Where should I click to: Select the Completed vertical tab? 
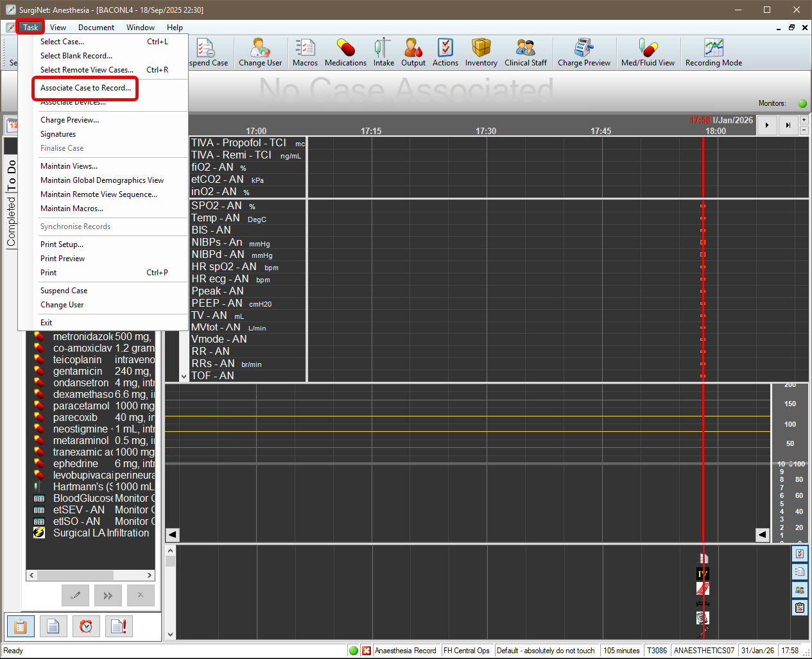[11, 221]
